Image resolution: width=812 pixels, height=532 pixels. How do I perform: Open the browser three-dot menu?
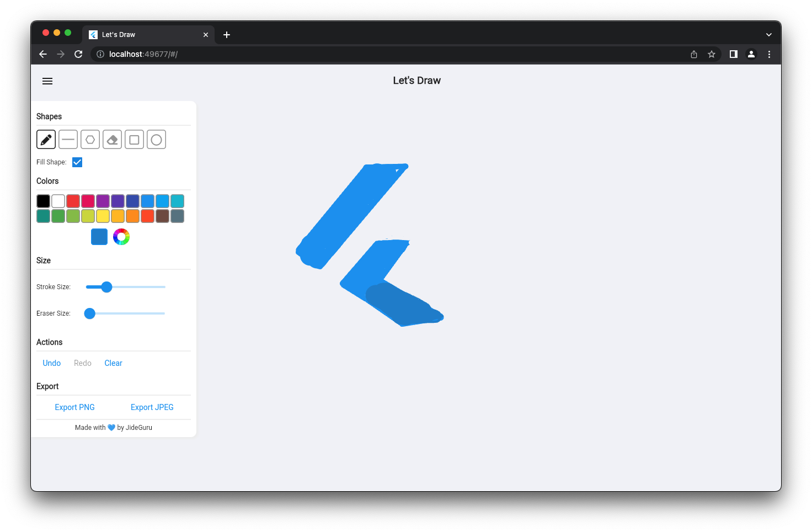click(769, 54)
